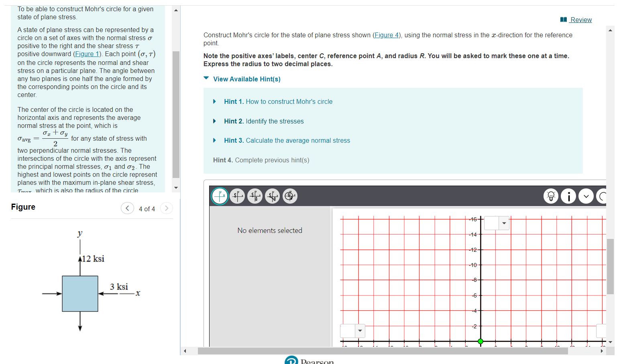Viewport: 619px width, 364px height.
Task: Expand Hint 1 How to construct Mohr's circle
Action: [x=278, y=101]
